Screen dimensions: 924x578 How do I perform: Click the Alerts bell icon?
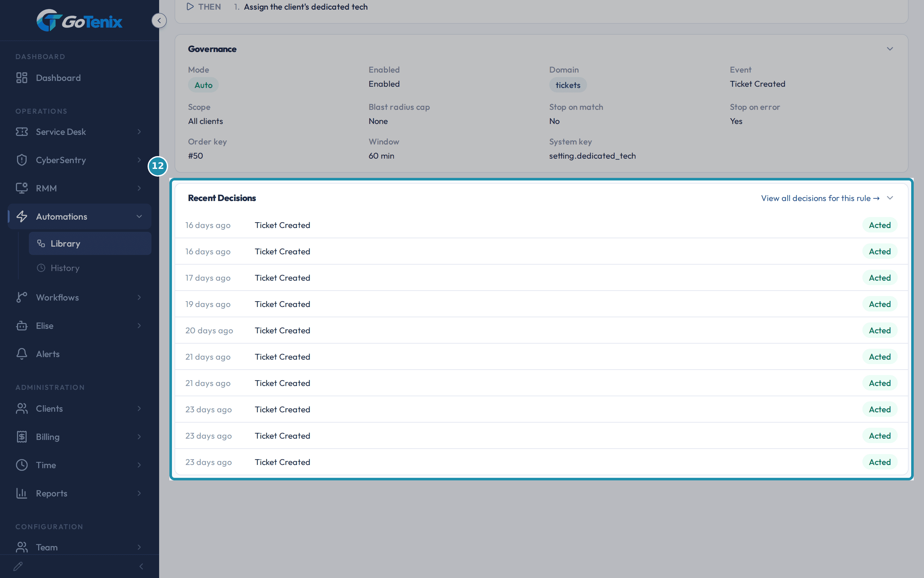tap(22, 354)
